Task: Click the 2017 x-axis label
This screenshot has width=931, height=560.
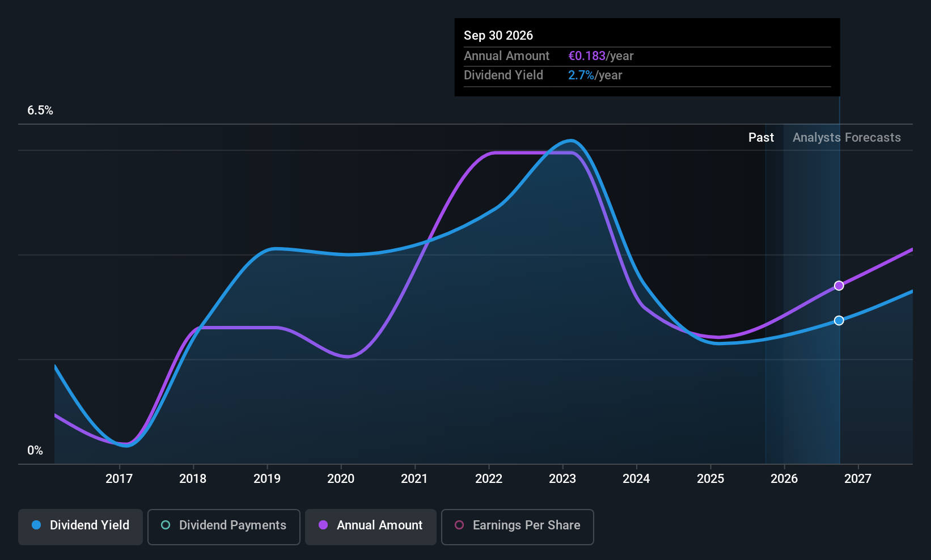Action: [119, 479]
